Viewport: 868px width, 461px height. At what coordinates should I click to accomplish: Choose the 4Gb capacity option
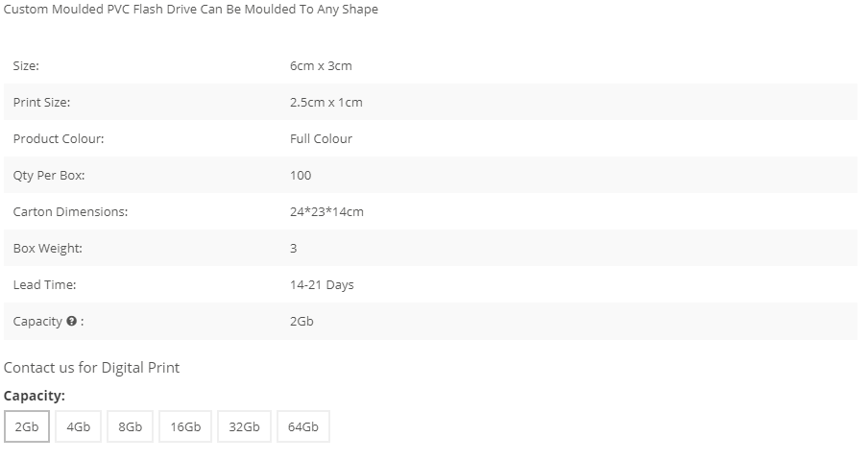click(78, 426)
